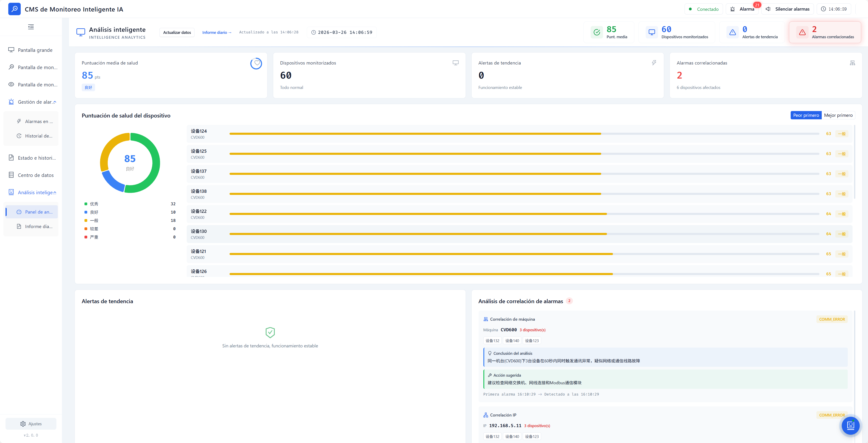Open Ajustes via the gear icon
The width and height of the screenshot is (868, 443).
coord(23,424)
